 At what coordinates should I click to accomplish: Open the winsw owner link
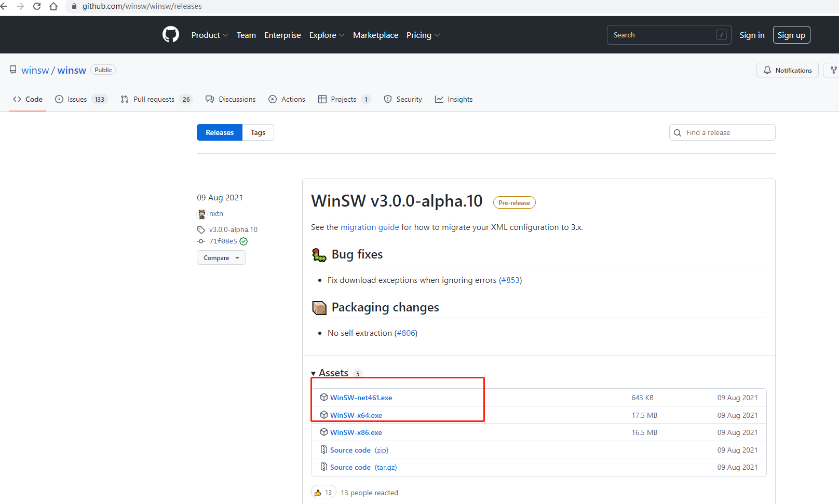point(35,70)
